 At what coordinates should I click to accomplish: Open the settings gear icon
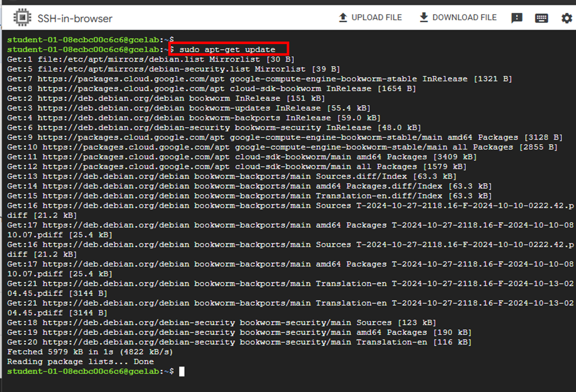[566, 18]
